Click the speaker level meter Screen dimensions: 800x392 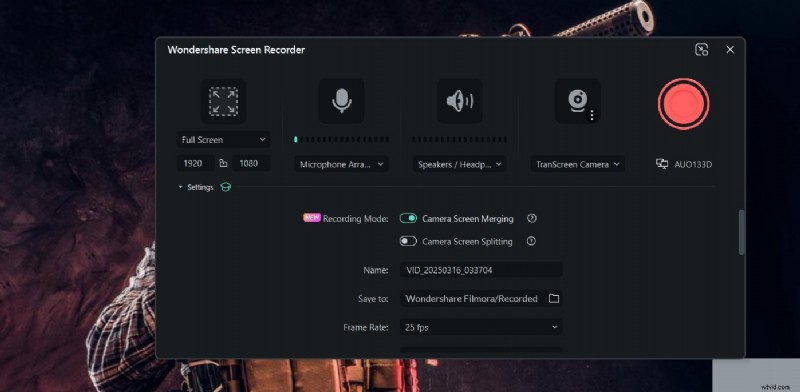pyautogui.click(x=460, y=139)
